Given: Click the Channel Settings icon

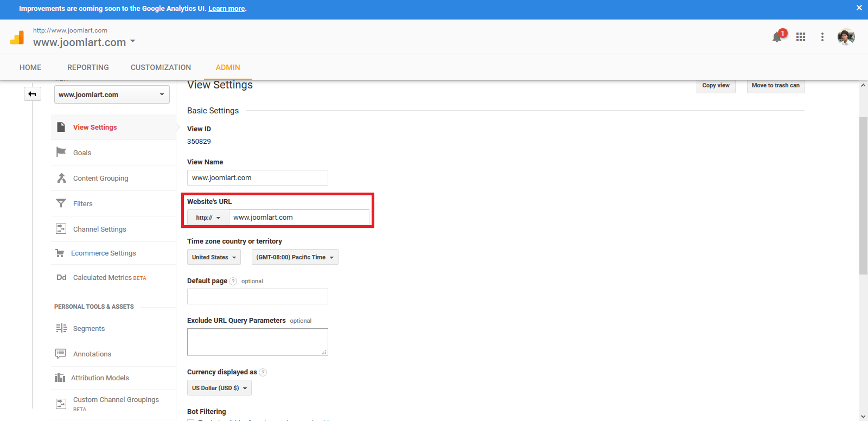Looking at the screenshot, I should tap(61, 229).
